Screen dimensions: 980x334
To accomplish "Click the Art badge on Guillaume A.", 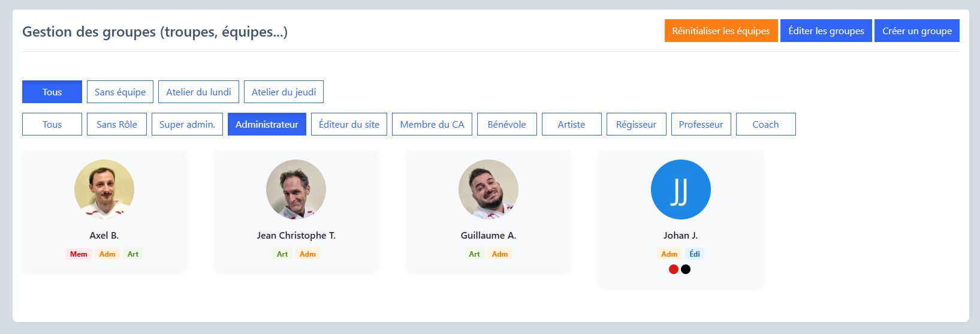I will coord(474,254).
